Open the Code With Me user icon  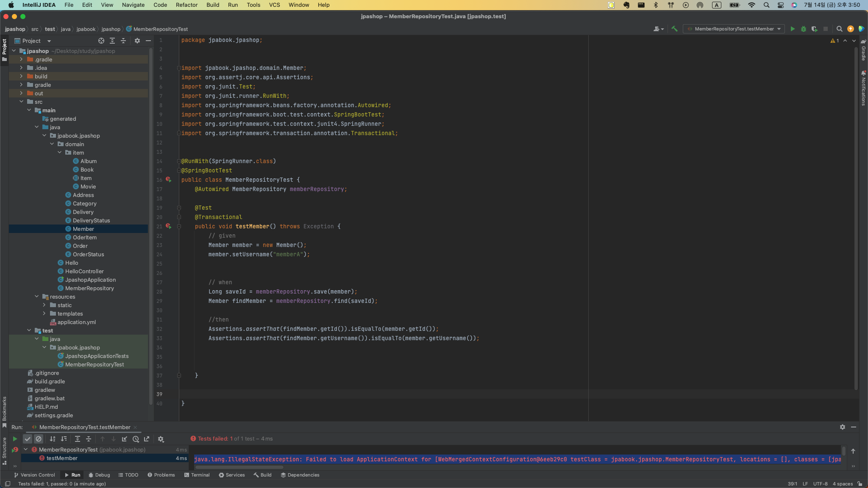[658, 29]
